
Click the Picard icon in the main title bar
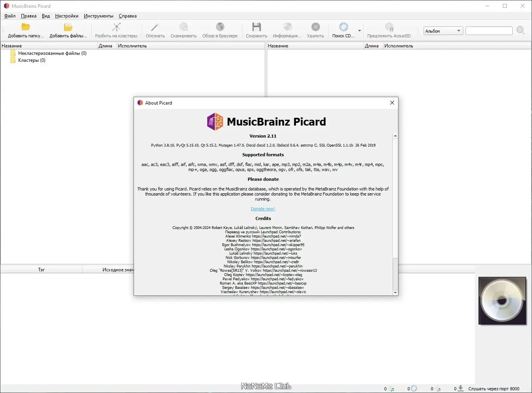coord(6,6)
